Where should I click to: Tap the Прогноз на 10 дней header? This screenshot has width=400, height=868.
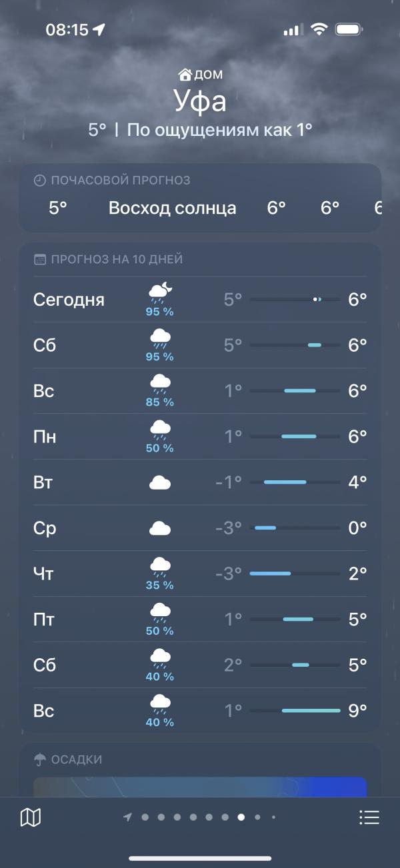coord(117,260)
